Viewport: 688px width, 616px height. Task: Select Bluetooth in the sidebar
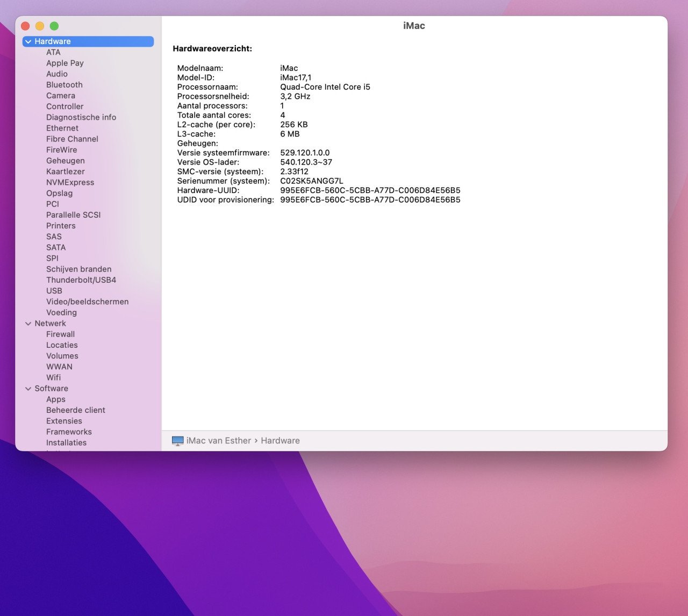pyautogui.click(x=64, y=85)
